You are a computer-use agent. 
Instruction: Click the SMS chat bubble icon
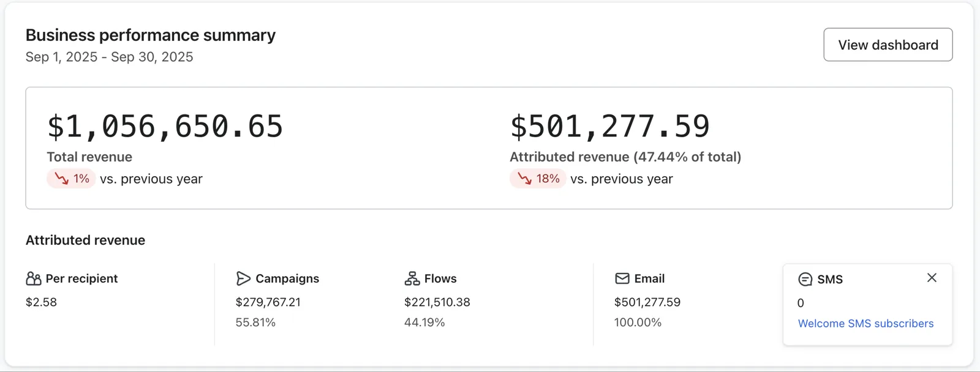(805, 280)
